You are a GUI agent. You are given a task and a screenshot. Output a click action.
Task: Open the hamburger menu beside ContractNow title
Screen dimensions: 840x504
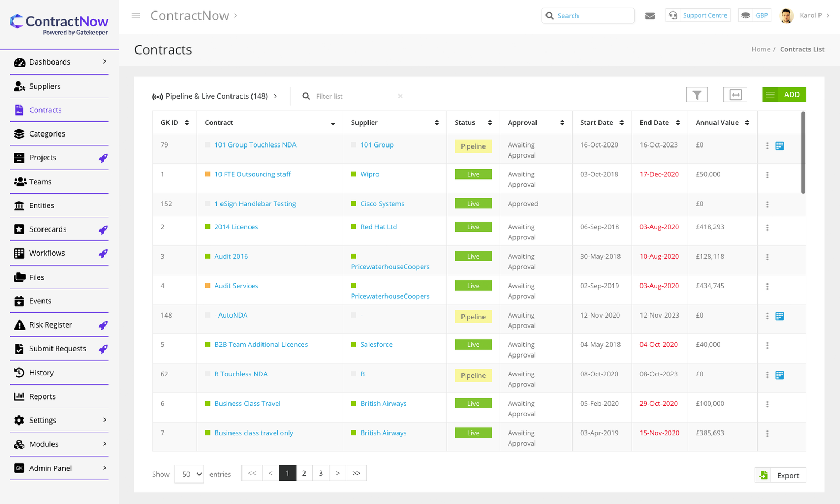[x=135, y=16]
